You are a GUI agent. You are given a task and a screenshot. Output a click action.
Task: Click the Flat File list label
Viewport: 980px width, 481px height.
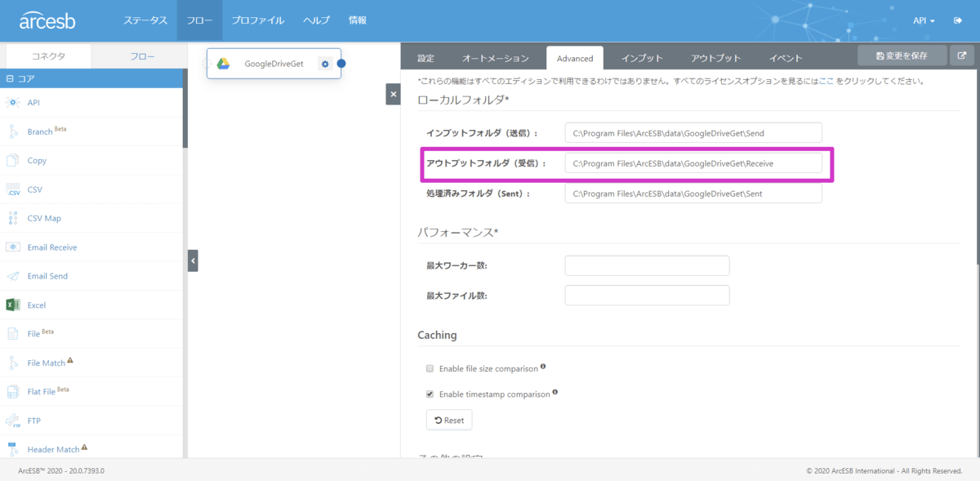pyautogui.click(x=41, y=392)
